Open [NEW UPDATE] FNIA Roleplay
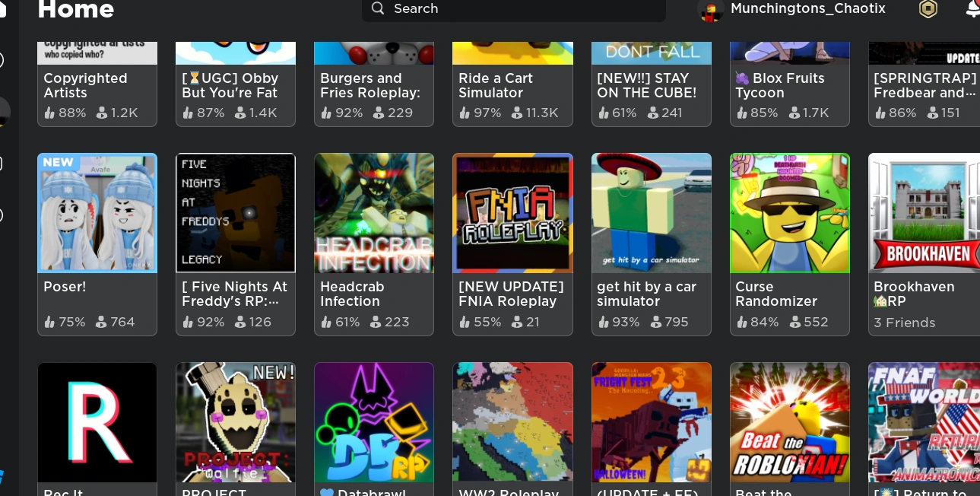Viewport: 980px width, 496px height. pos(512,213)
